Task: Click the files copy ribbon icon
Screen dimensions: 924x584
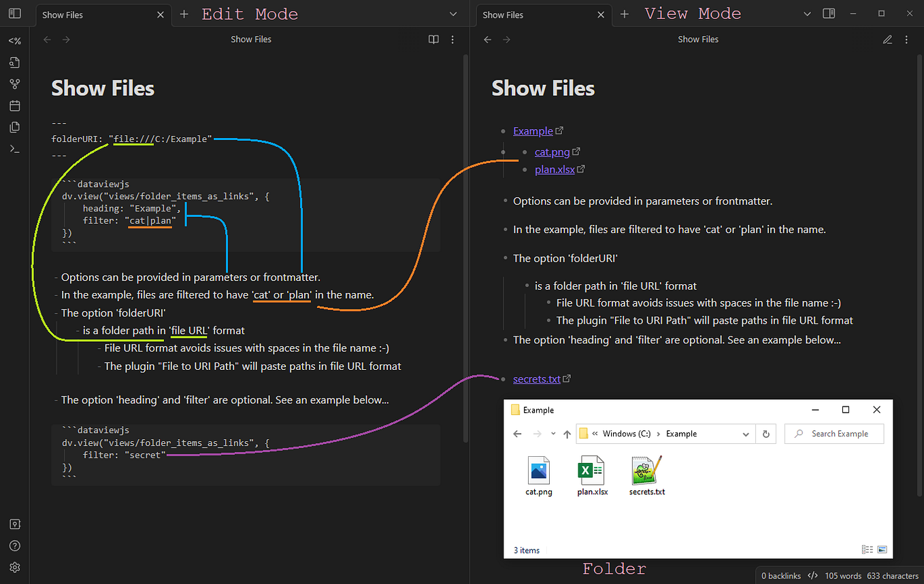Action: click(14, 127)
